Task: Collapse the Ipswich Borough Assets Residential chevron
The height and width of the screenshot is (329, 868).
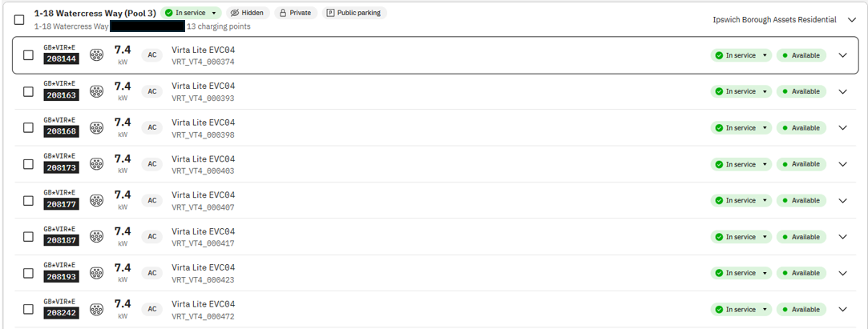Action: [851, 19]
